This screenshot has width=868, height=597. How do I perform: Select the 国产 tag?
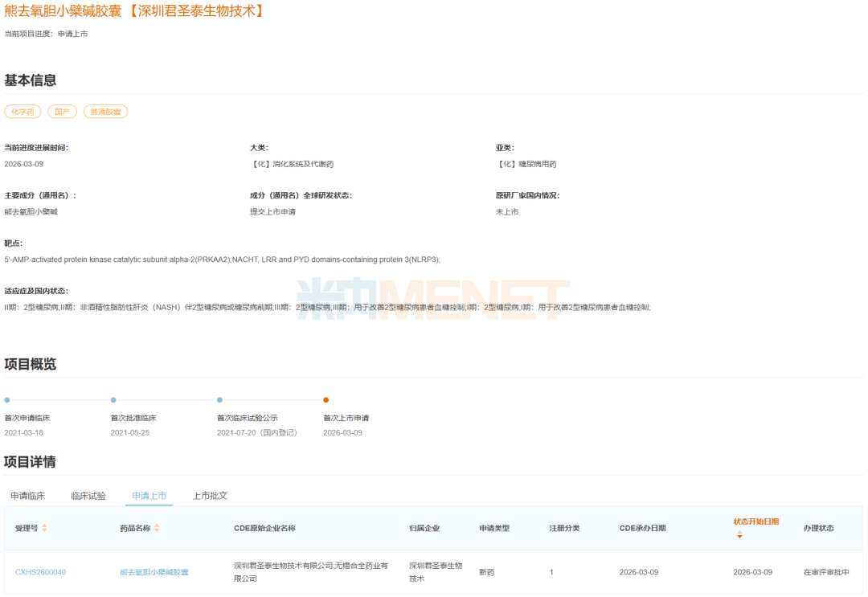coord(62,112)
